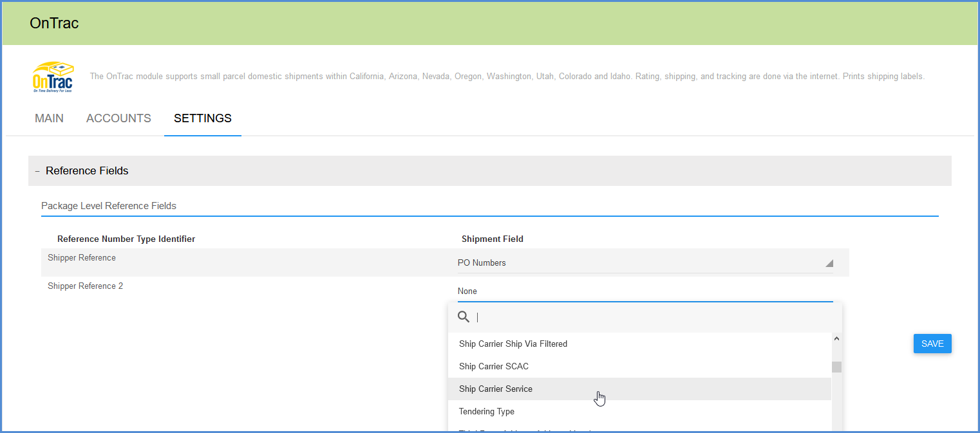The image size is (980, 433).
Task: Collapse the Reference Fields section
Action: pyautogui.click(x=37, y=170)
